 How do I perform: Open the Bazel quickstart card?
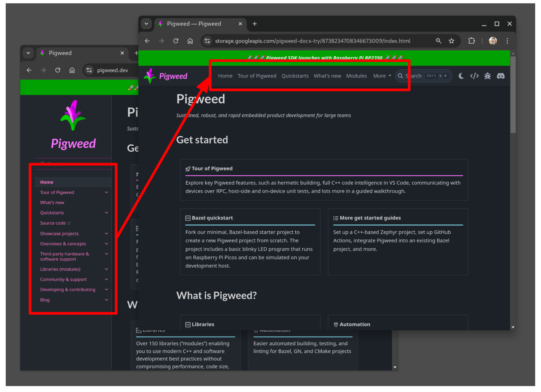250,242
